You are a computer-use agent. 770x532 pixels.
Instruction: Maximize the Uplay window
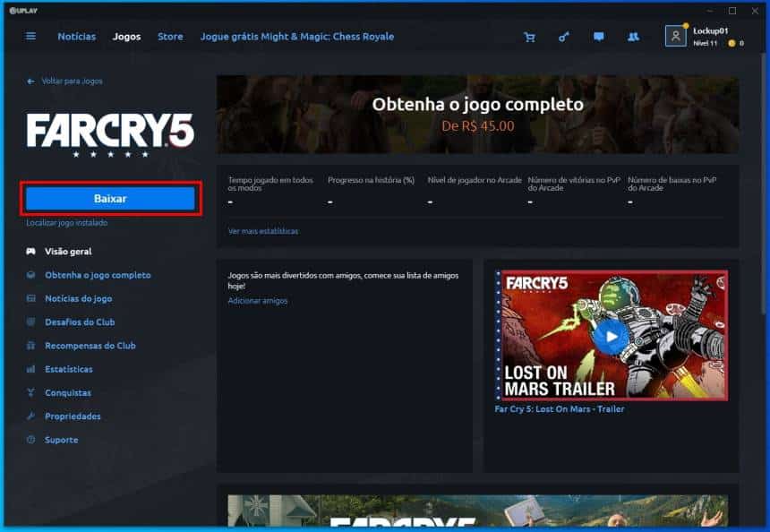click(x=732, y=11)
